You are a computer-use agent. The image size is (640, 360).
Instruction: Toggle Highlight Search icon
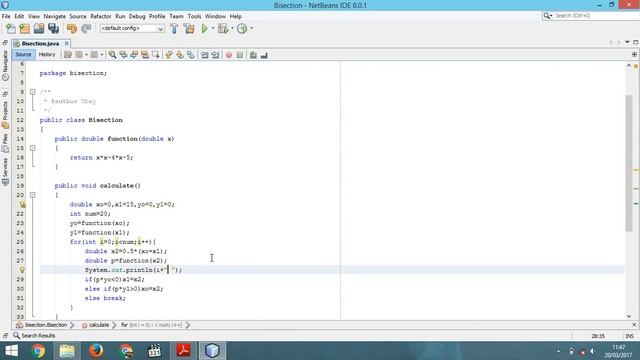145,55
